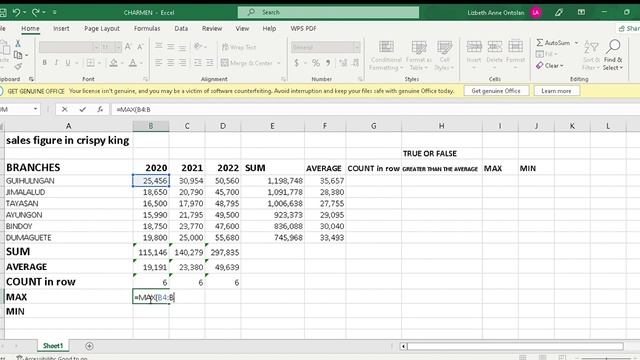Open the font name combo box
Image resolution: width=640 pixels, height=360 pixels.
[x=69, y=47]
